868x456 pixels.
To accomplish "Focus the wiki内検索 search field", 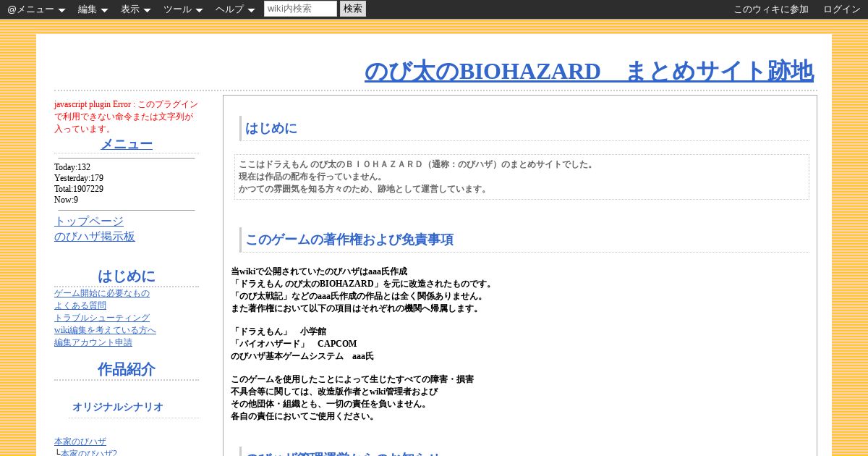I will pos(300,9).
